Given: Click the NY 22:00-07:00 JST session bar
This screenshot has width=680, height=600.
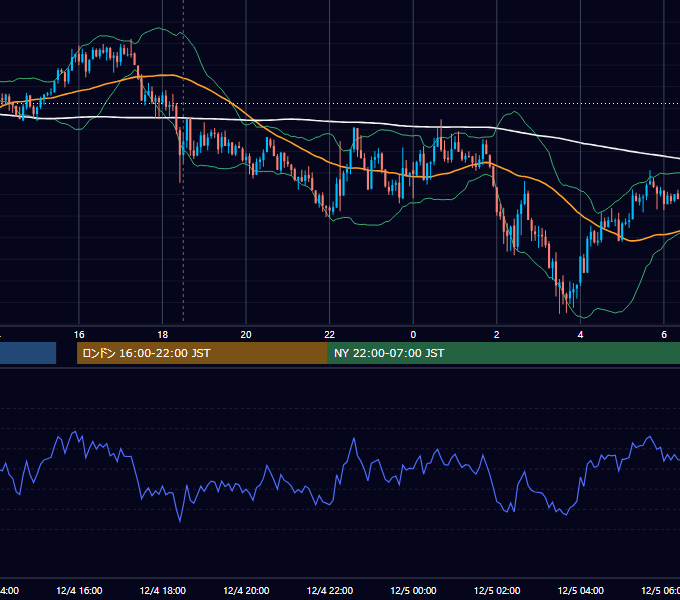Looking at the screenshot, I should point(503,353).
